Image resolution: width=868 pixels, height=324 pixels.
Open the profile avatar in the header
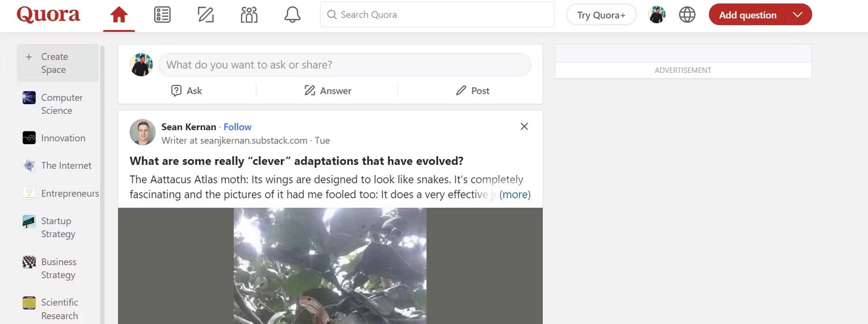[657, 15]
